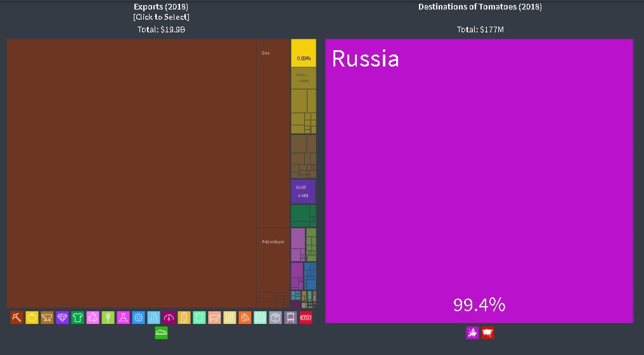This screenshot has width=644, height=355.
Task: Click the Exports (2018) chart title
Action: pyautogui.click(x=161, y=6)
